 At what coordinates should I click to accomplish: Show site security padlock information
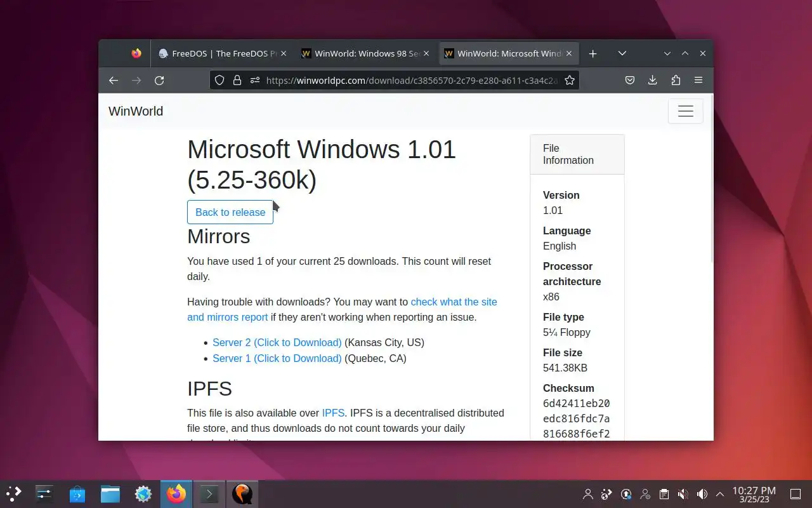pos(237,80)
